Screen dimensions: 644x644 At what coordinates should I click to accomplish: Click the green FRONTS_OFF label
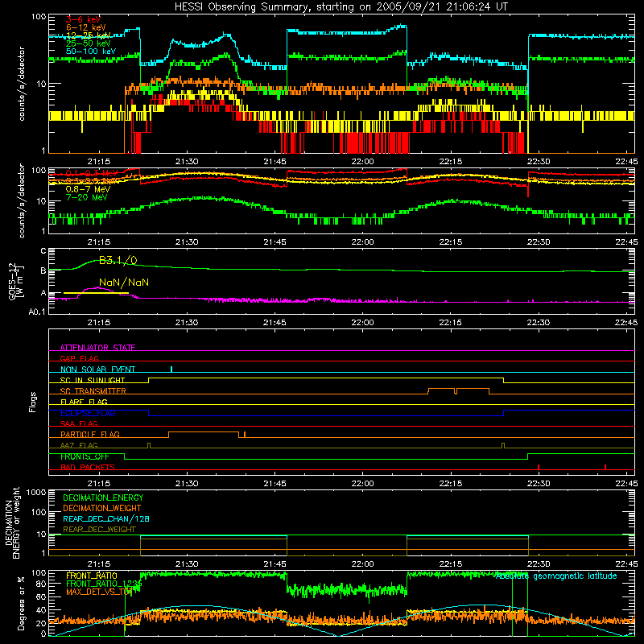point(85,456)
